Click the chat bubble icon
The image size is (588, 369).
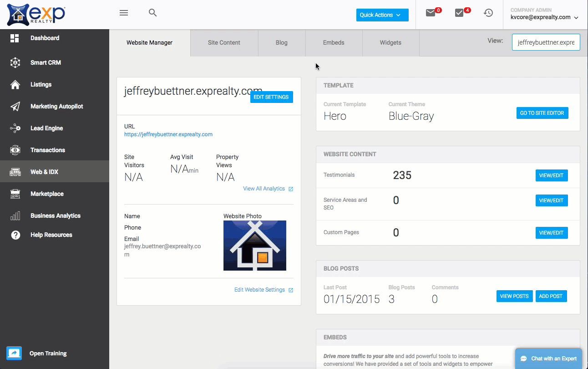coord(524,359)
